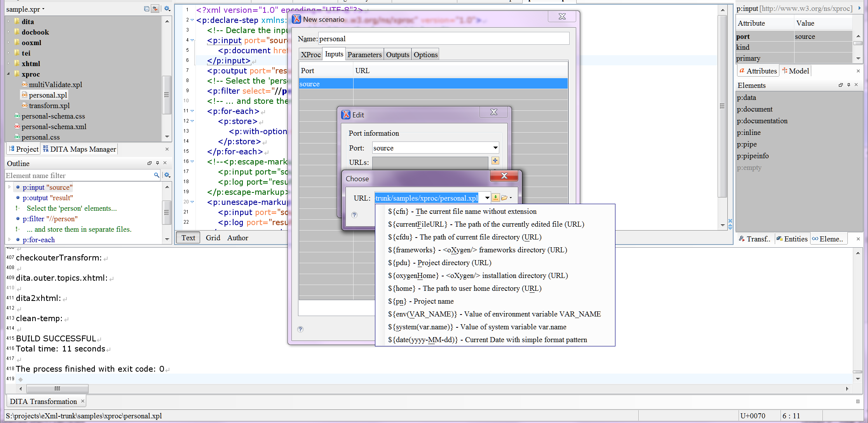Expand the dita folder
The width and height of the screenshot is (868, 423).
pos(9,21)
